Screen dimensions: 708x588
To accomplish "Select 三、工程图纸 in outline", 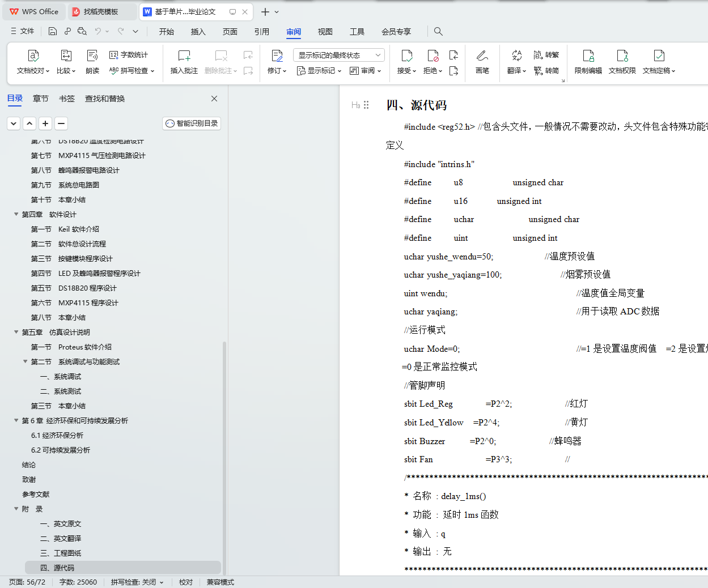I will coord(61,553).
